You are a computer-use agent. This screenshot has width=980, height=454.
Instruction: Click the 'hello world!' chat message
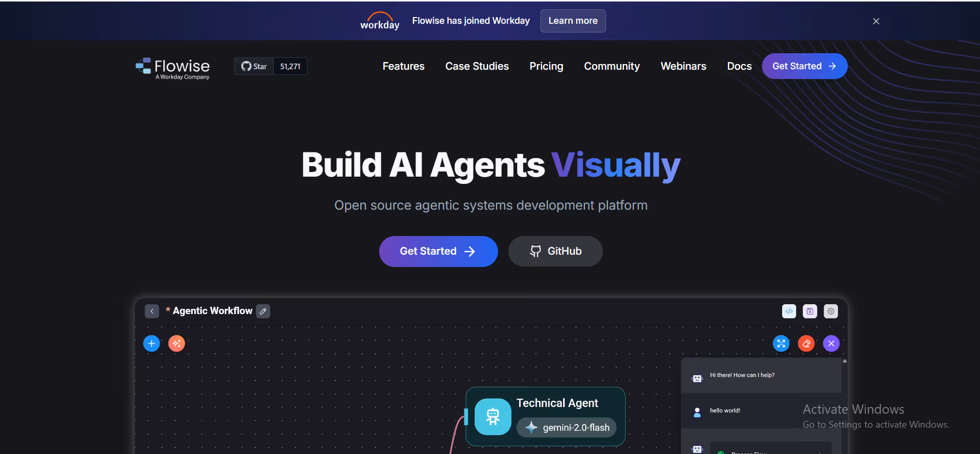725,411
